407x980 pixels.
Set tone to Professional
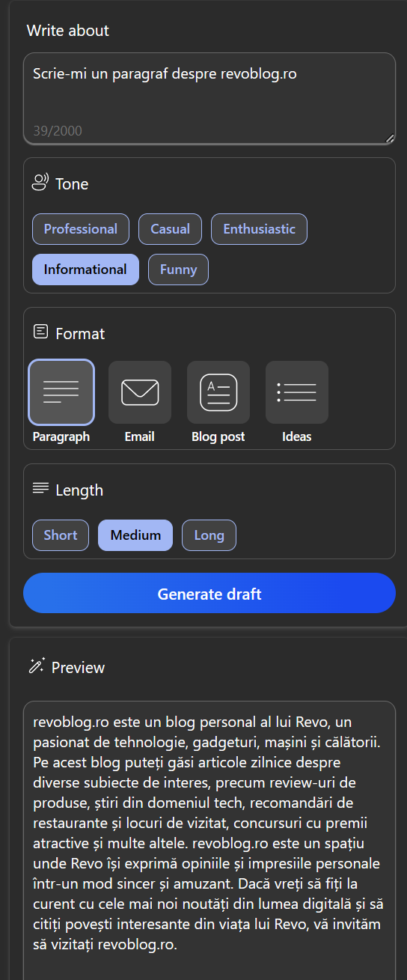coord(81,229)
